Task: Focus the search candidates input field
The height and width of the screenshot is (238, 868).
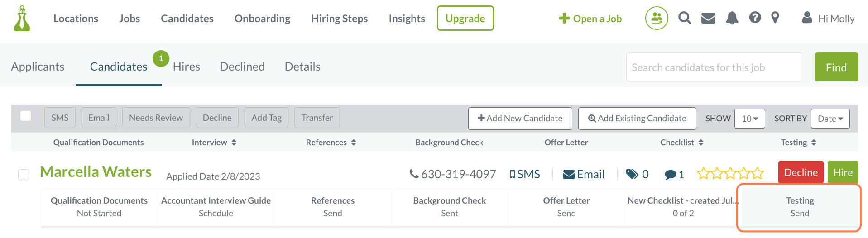Action: pos(714,67)
